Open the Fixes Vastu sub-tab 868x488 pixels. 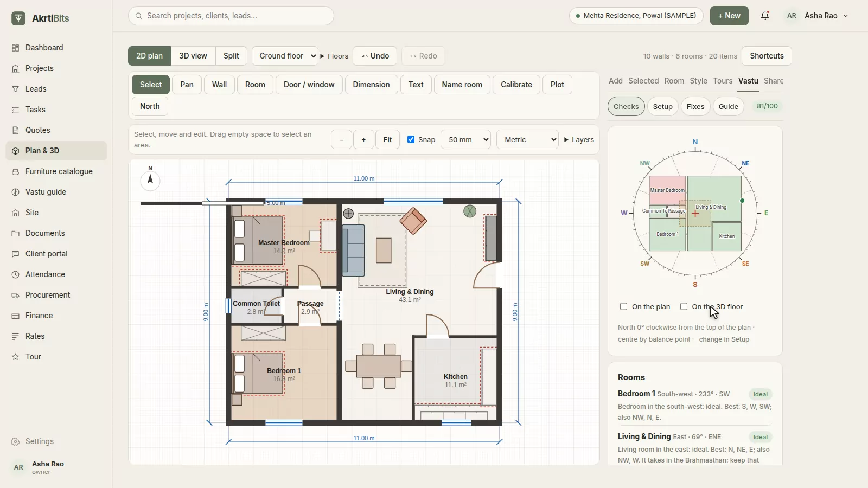click(x=695, y=106)
